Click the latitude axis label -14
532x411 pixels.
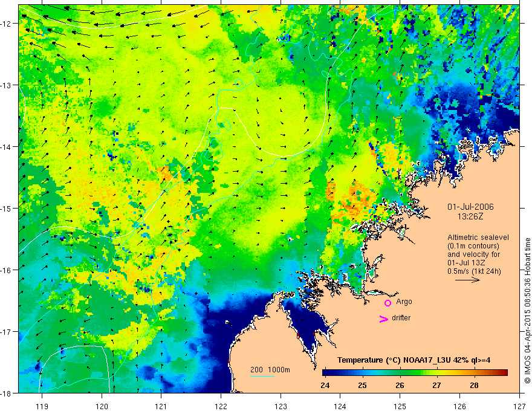pyautogui.click(x=7, y=147)
